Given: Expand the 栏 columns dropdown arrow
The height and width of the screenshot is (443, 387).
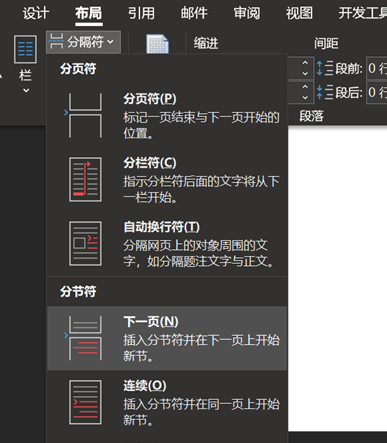Looking at the screenshot, I should 26,90.
